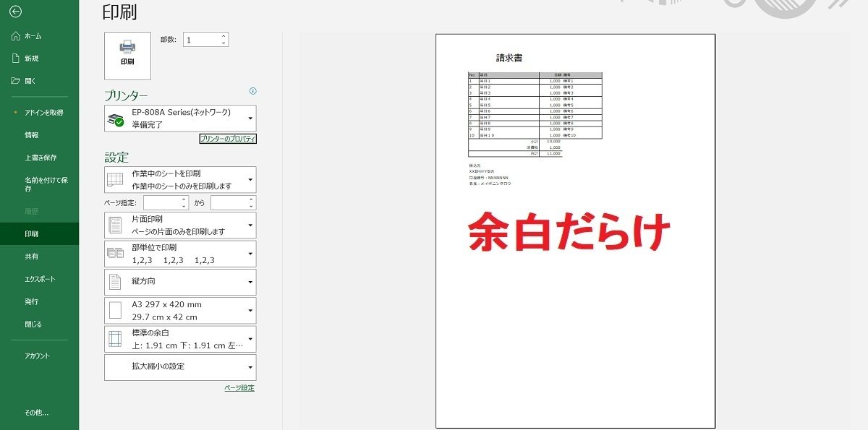The width and height of the screenshot is (868, 430).
Task: Expand the 拡大縮小の設定 scaling dropdown
Action: click(250, 367)
